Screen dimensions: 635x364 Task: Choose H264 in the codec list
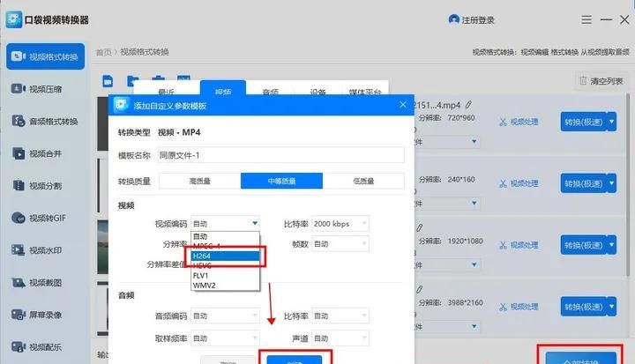tap(225, 256)
